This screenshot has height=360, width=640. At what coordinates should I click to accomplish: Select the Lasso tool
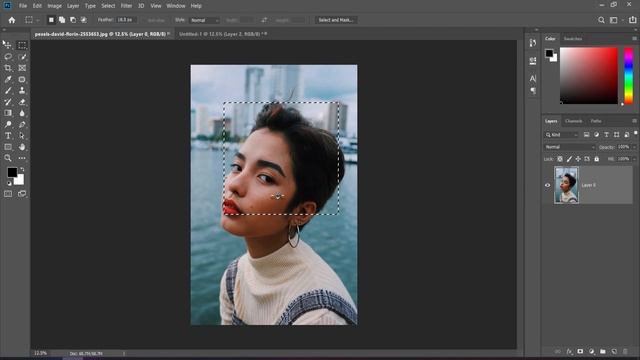[x=8, y=57]
